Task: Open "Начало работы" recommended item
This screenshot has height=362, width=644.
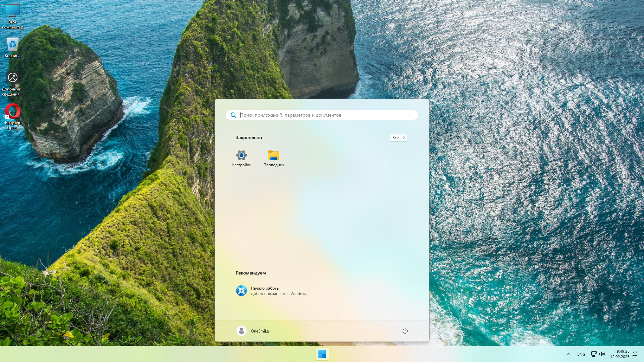Action: [278, 291]
